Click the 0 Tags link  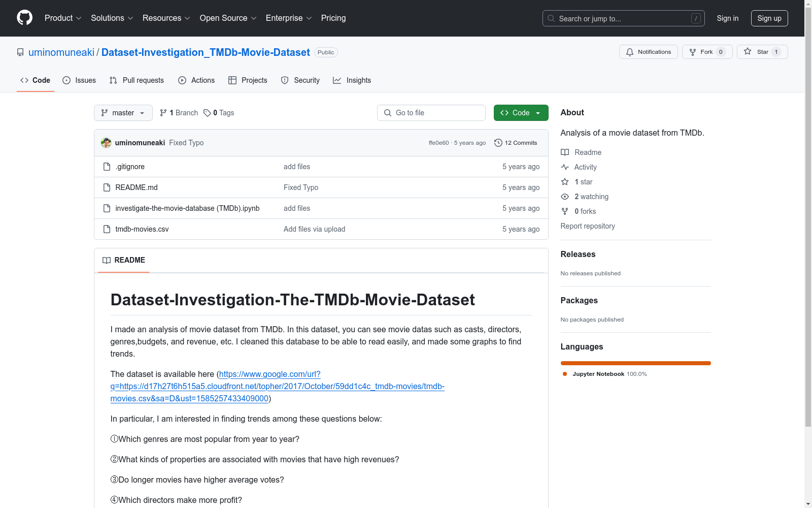click(219, 113)
